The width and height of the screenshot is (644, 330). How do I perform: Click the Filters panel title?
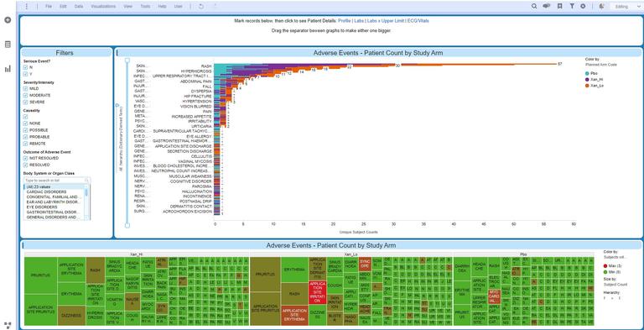pyautogui.click(x=65, y=53)
